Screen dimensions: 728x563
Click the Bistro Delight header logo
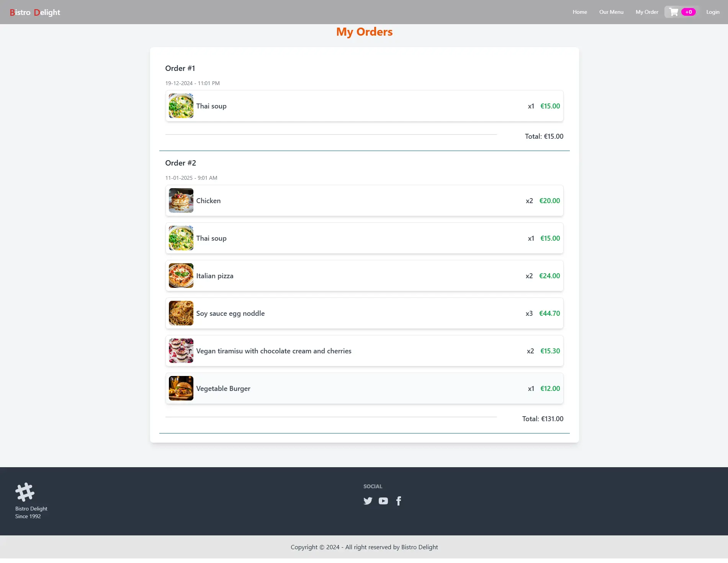pyautogui.click(x=35, y=12)
